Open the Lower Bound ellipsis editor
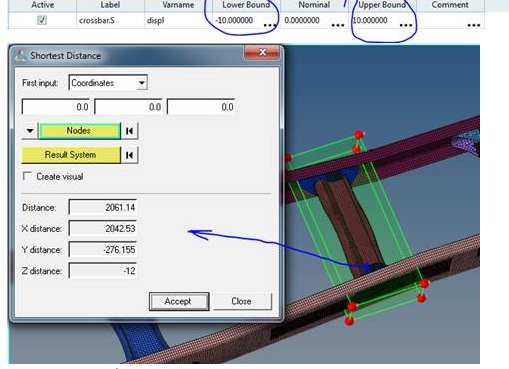Screen dimensions: 509x369 pos(270,25)
